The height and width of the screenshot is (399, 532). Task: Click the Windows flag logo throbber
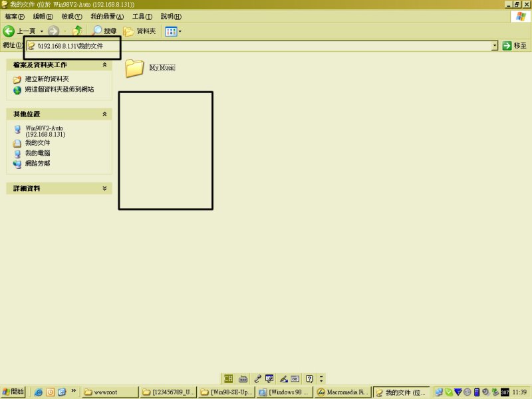(521, 16)
